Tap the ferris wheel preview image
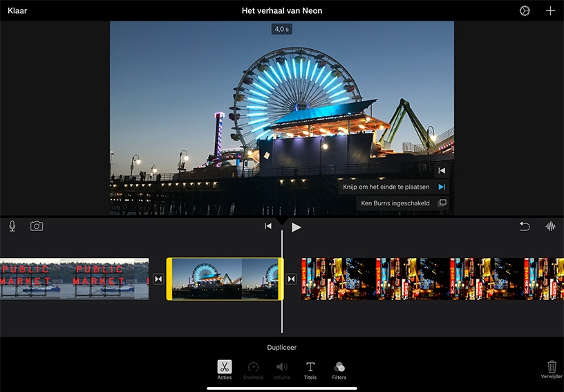Image resolution: width=564 pixels, height=392 pixels. pyautogui.click(x=281, y=118)
